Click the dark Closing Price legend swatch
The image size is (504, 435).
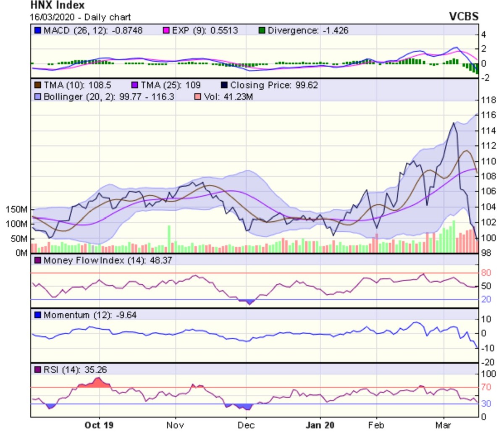pyautogui.click(x=224, y=85)
